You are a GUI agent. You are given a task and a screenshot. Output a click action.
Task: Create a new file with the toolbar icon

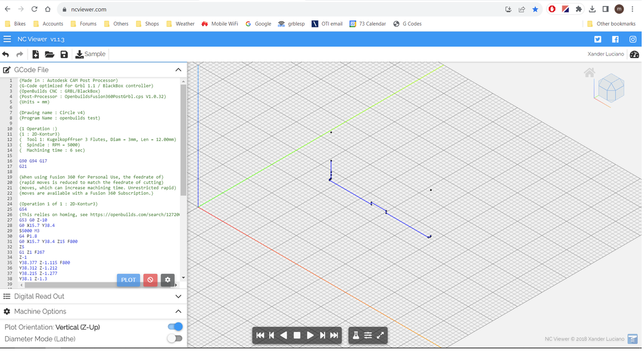pos(36,54)
